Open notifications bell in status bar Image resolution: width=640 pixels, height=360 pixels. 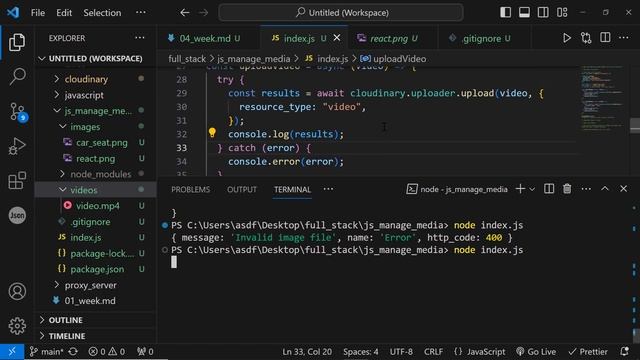pos(624,351)
